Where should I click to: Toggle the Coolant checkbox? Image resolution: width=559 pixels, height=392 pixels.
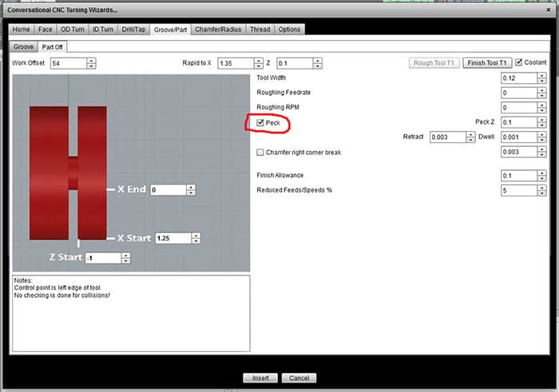pos(519,62)
